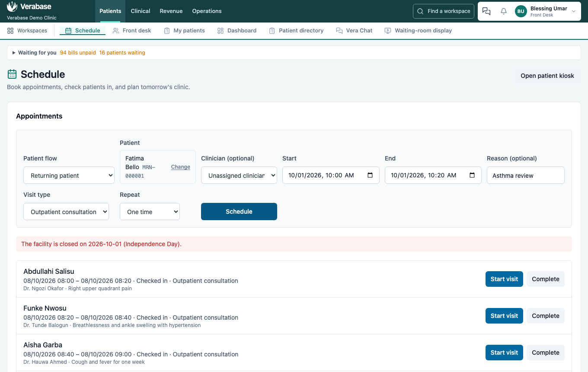This screenshot has width=588, height=372.
Task: Click the blue Schedule button
Action: click(x=239, y=212)
